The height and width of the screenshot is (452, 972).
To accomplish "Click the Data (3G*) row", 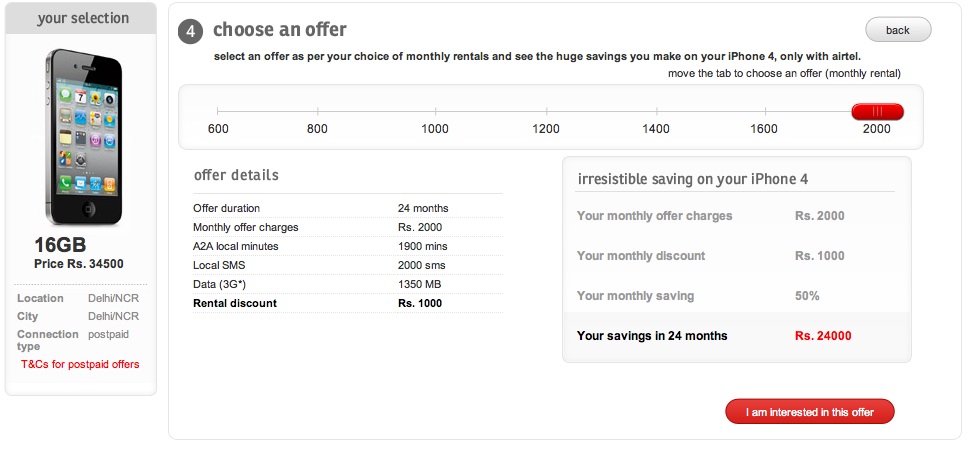I will pos(347,284).
